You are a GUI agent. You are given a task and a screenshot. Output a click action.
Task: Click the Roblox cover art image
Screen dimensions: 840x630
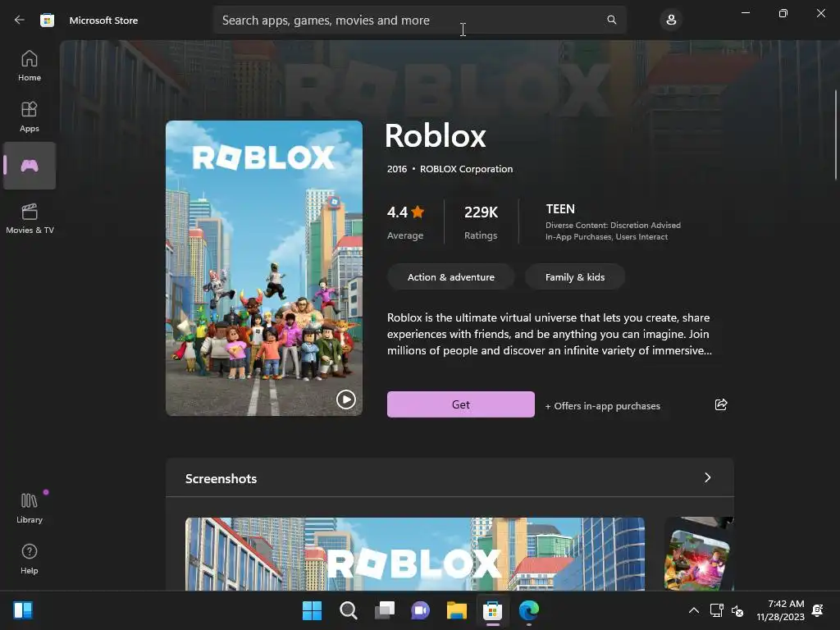[x=264, y=268]
